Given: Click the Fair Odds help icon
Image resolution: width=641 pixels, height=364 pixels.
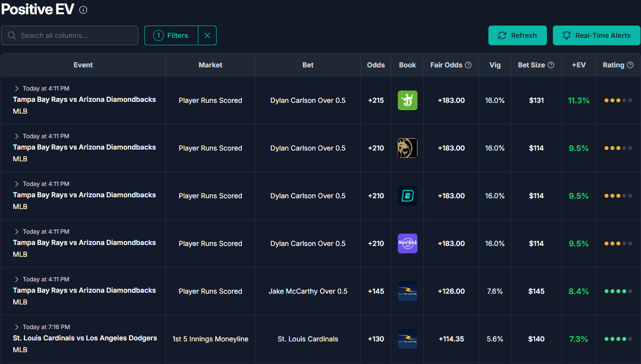Looking at the screenshot, I should (468, 64).
